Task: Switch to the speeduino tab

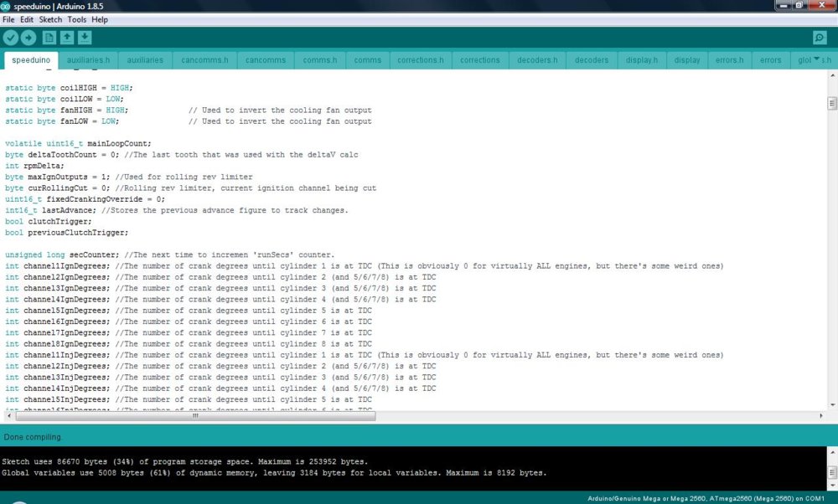Action: point(31,59)
